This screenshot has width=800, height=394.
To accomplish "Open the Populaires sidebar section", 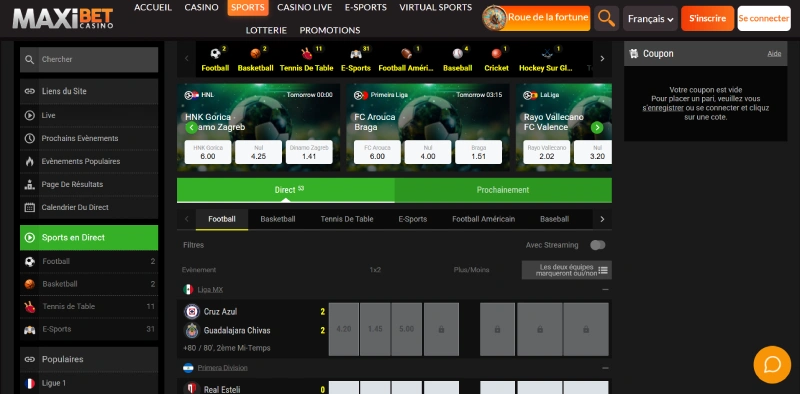I will coord(89,359).
